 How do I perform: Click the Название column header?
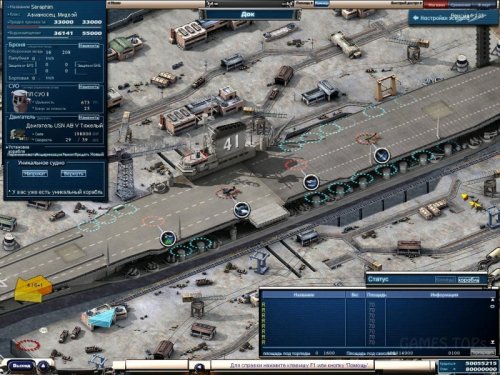(304, 295)
